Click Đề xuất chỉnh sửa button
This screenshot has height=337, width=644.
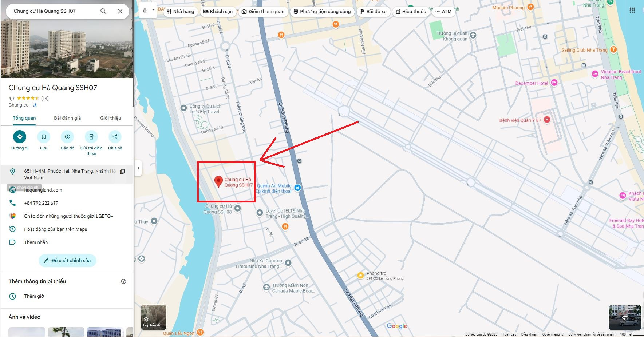(x=67, y=260)
